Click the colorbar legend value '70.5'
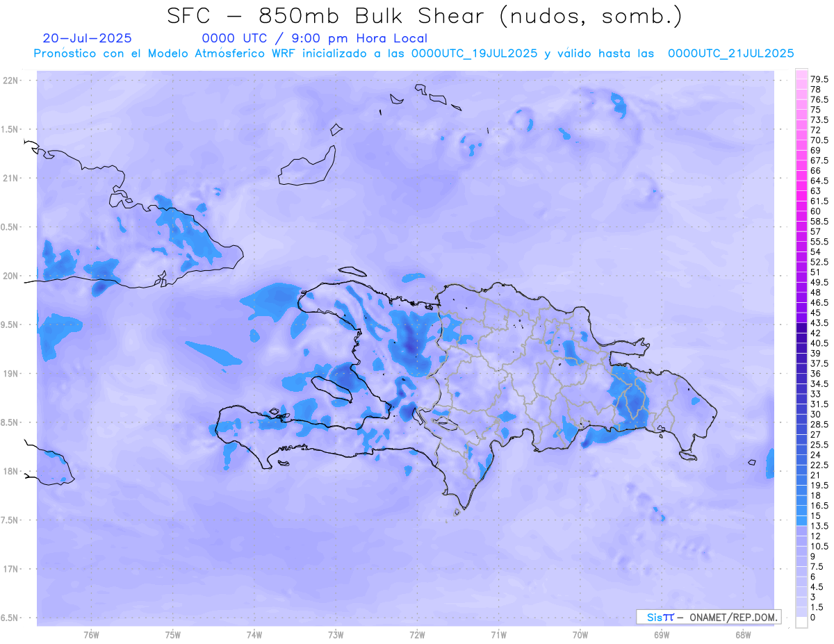Image resolution: width=834 pixels, height=644 pixels. point(820,140)
